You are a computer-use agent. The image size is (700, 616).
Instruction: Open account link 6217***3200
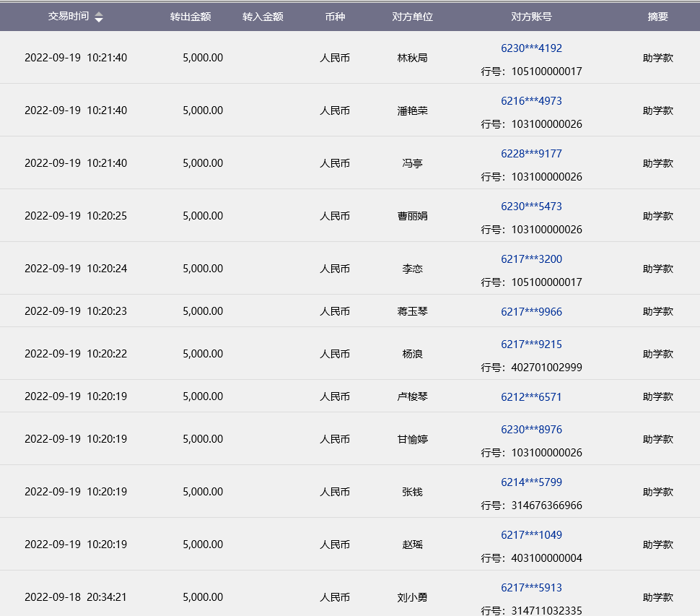coord(531,259)
